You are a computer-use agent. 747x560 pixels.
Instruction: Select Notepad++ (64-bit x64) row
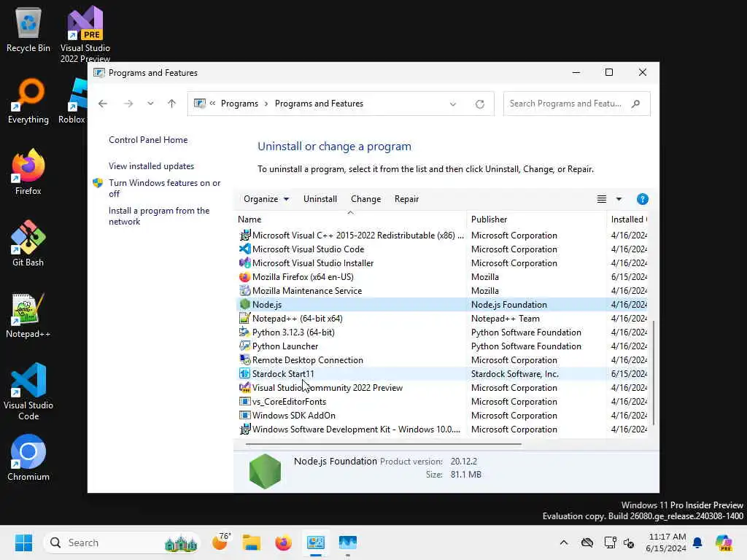point(441,318)
